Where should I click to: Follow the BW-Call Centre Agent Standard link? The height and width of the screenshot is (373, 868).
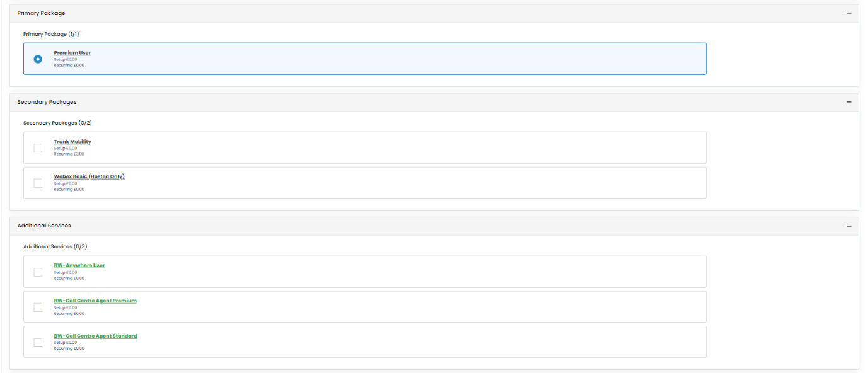[x=95, y=336]
